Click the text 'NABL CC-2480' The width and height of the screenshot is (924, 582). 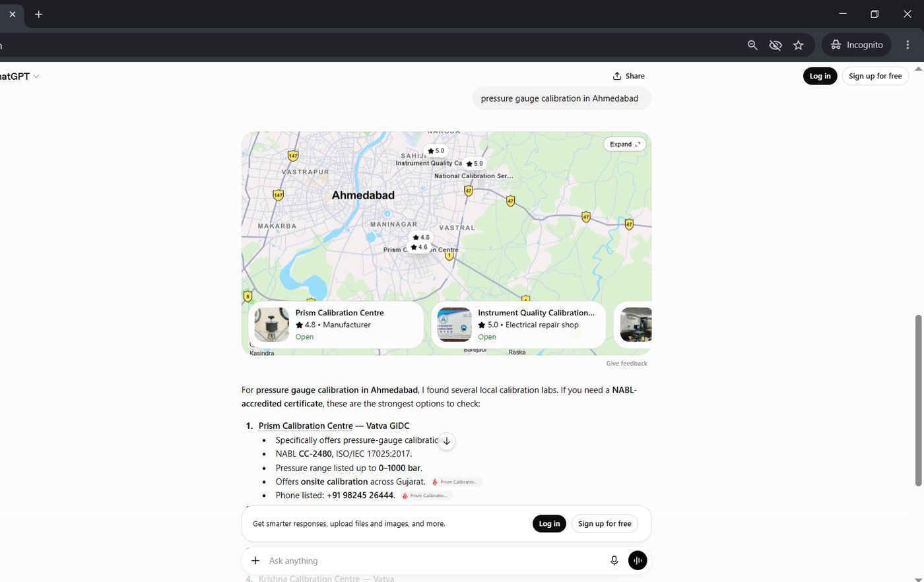click(x=304, y=454)
